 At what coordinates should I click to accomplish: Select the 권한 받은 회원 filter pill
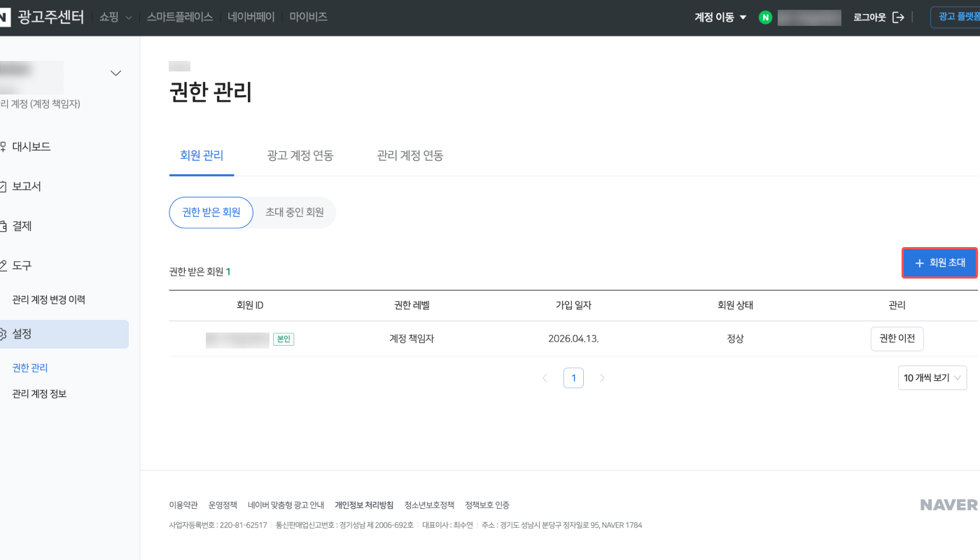click(x=211, y=212)
